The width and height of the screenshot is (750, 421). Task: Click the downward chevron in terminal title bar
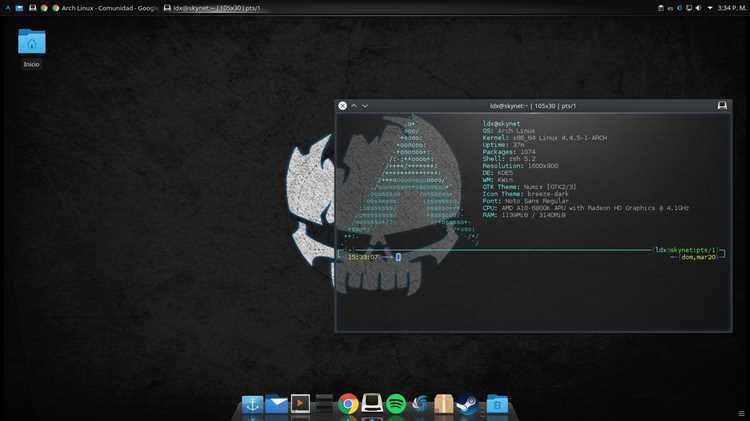tap(365, 106)
